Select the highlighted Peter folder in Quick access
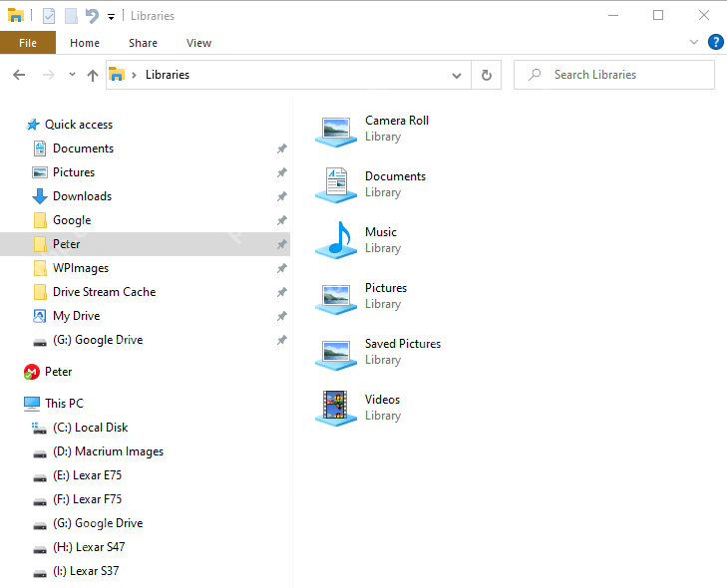727x588 pixels. pyautogui.click(x=146, y=244)
